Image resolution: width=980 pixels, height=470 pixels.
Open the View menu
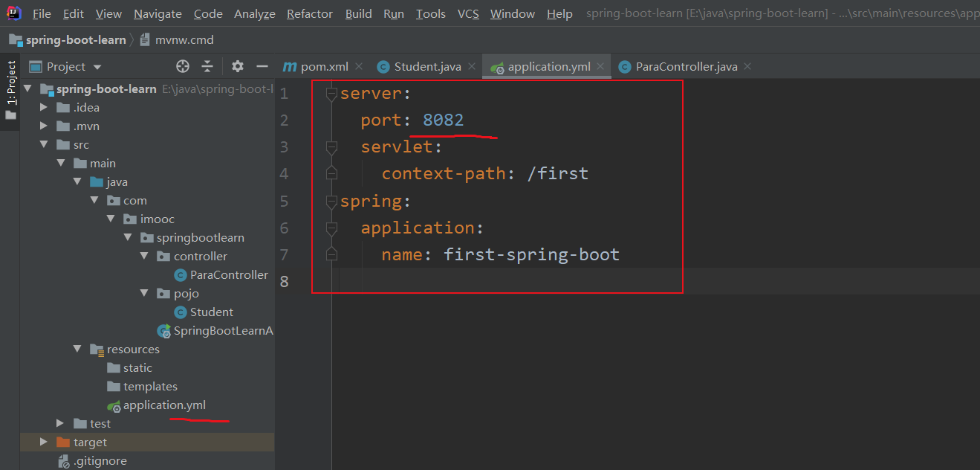(x=109, y=13)
